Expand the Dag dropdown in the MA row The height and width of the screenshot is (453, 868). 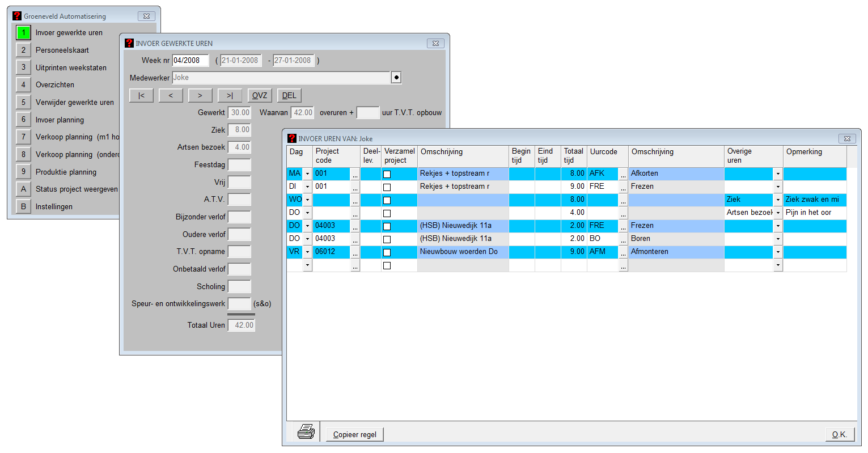coord(307,173)
